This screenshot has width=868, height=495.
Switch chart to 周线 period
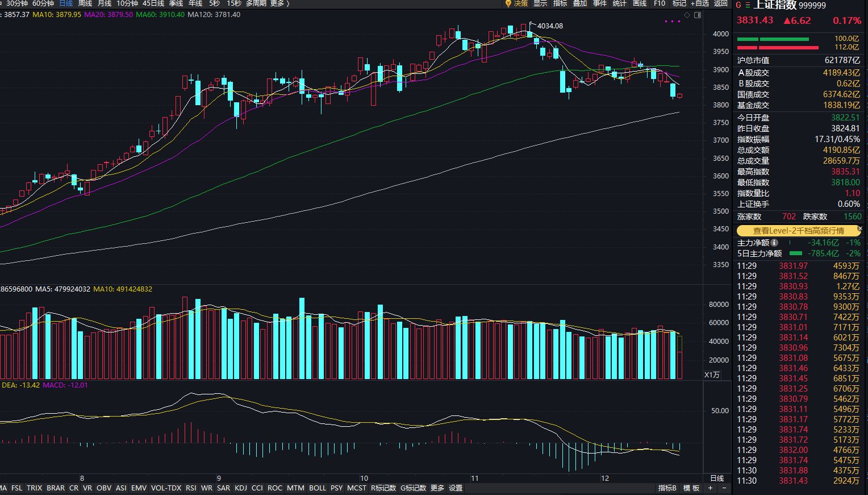(x=85, y=3)
